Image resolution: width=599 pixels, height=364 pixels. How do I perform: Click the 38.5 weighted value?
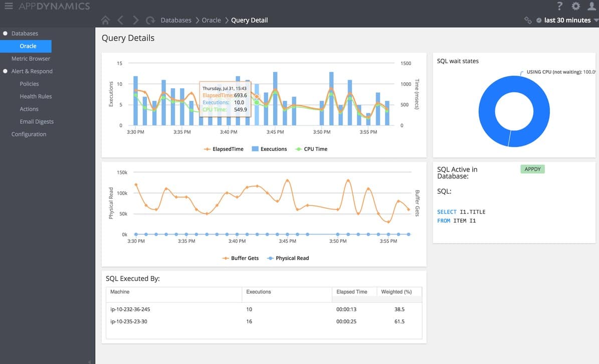click(400, 309)
